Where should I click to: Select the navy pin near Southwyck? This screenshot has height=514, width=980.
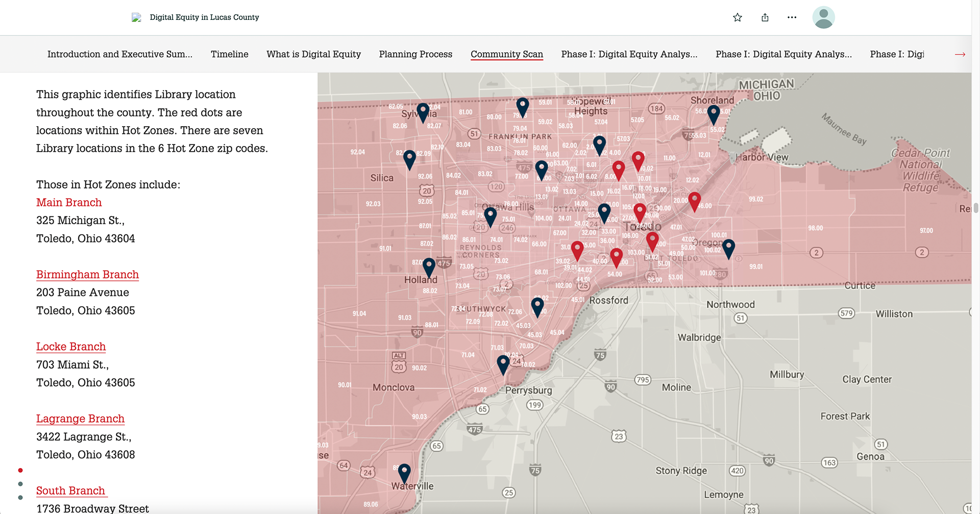pos(537,307)
